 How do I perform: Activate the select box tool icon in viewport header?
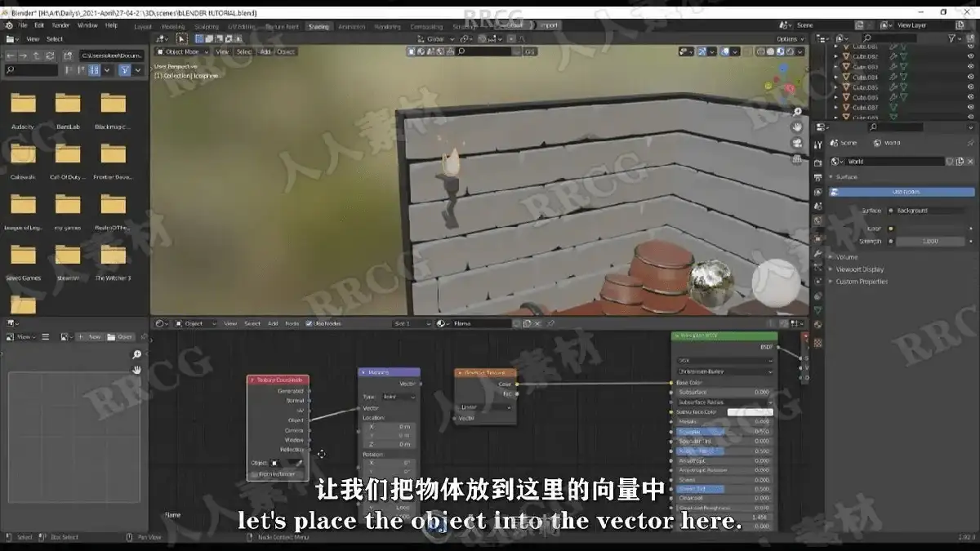[181, 38]
